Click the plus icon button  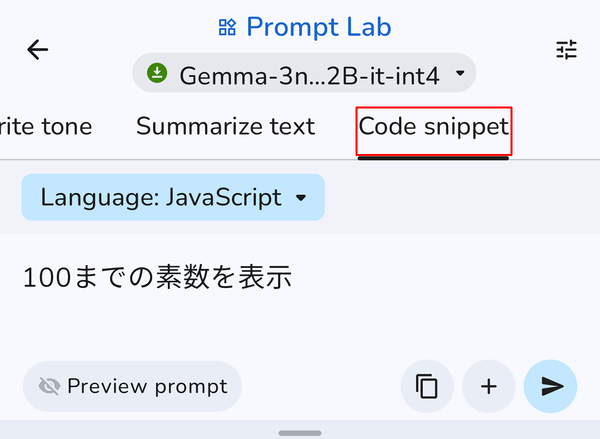point(489,386)
